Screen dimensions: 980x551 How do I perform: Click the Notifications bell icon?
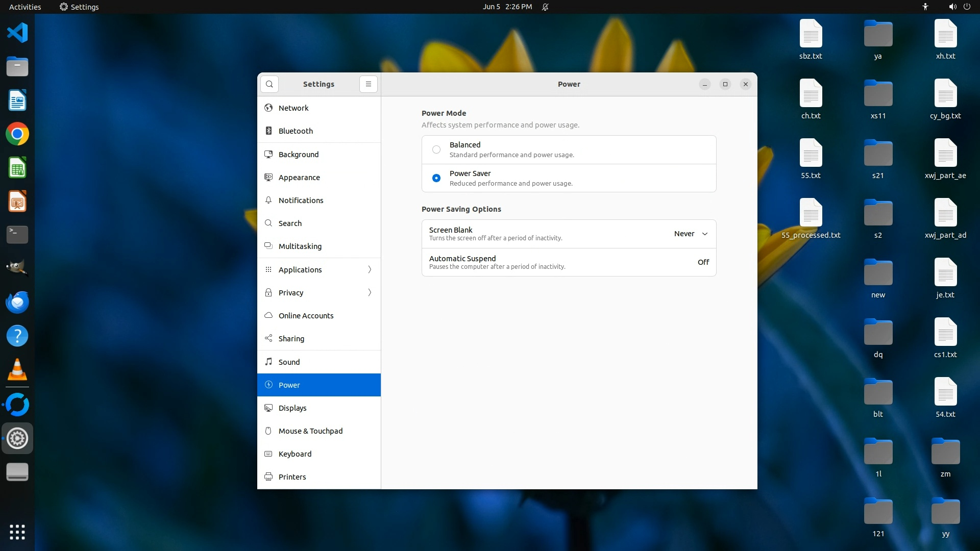(x=268, y=200)
